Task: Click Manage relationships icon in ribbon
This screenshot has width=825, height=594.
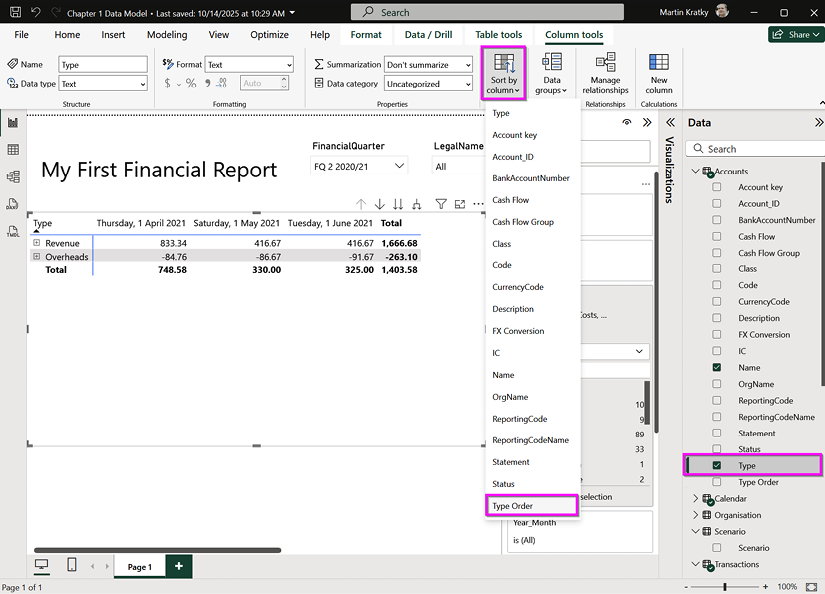Action: pos(605,72)
